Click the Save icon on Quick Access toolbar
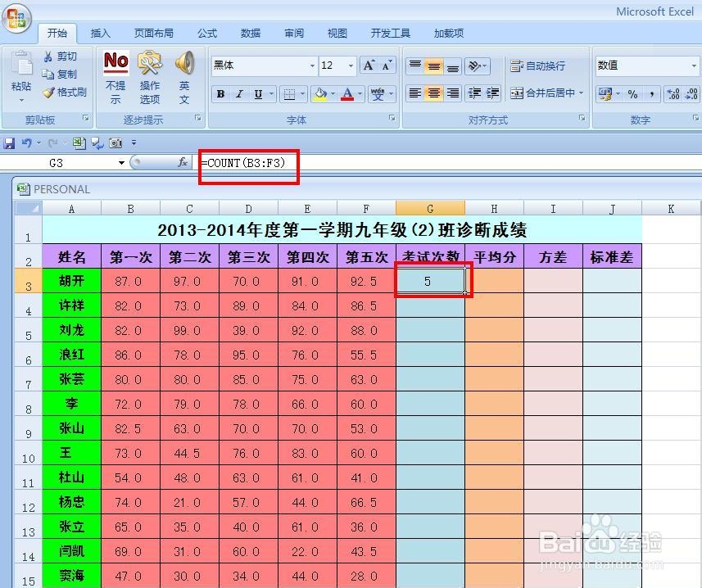Screen dimensions: 702x588 tap(8, 142)
